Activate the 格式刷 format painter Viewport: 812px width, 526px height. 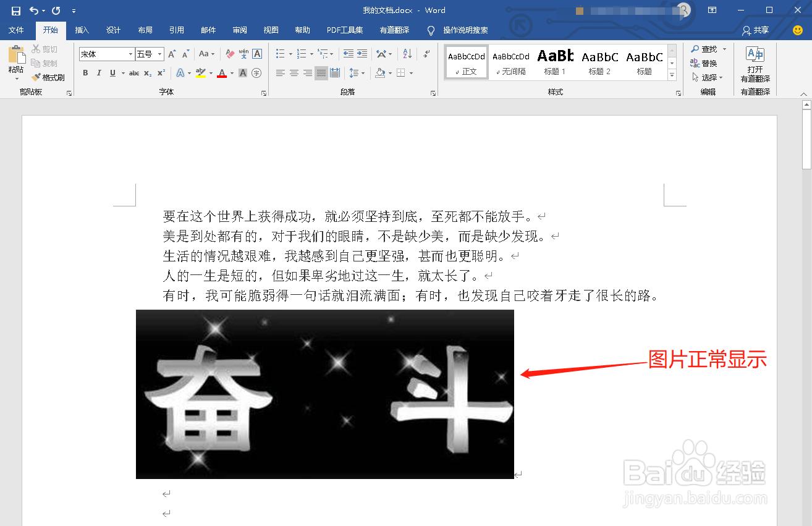[48, 77]
